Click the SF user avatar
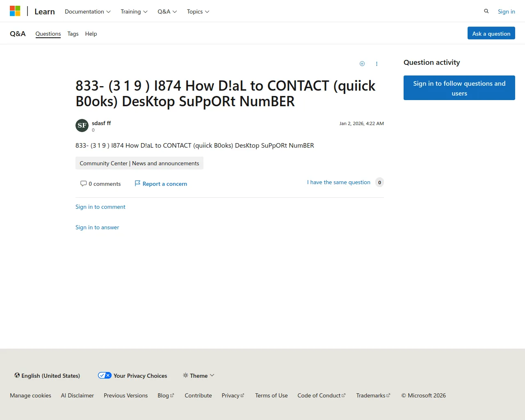This screenshot has width=525, height=420. click(82, 126)
